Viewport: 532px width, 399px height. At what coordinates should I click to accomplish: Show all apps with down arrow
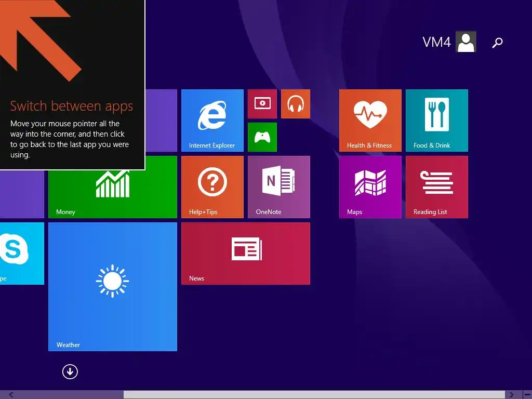(70, 371)
